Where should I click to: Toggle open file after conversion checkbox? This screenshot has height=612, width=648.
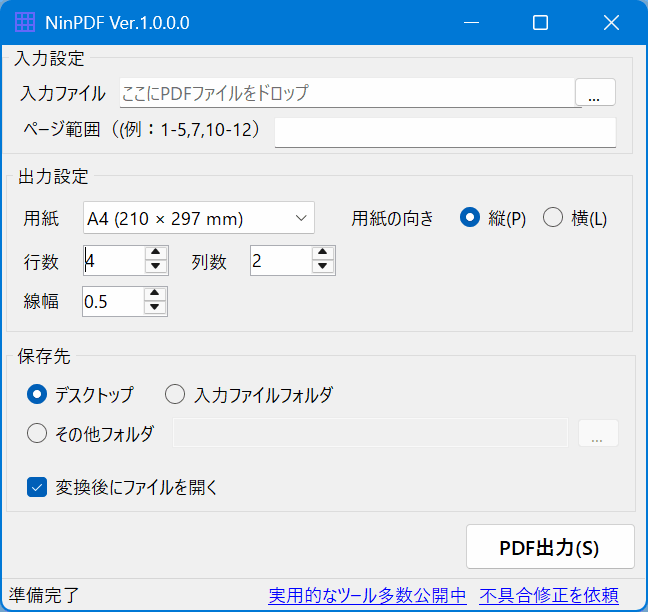37,488
